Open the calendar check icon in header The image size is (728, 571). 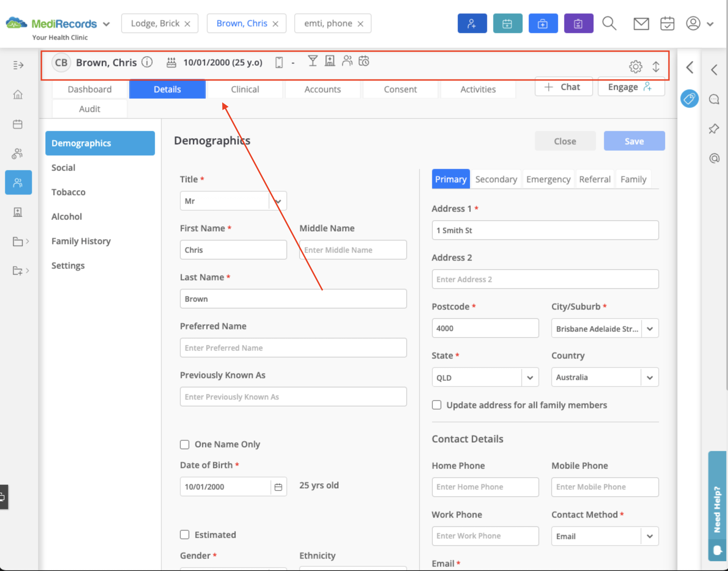click(x=667, y=23)
